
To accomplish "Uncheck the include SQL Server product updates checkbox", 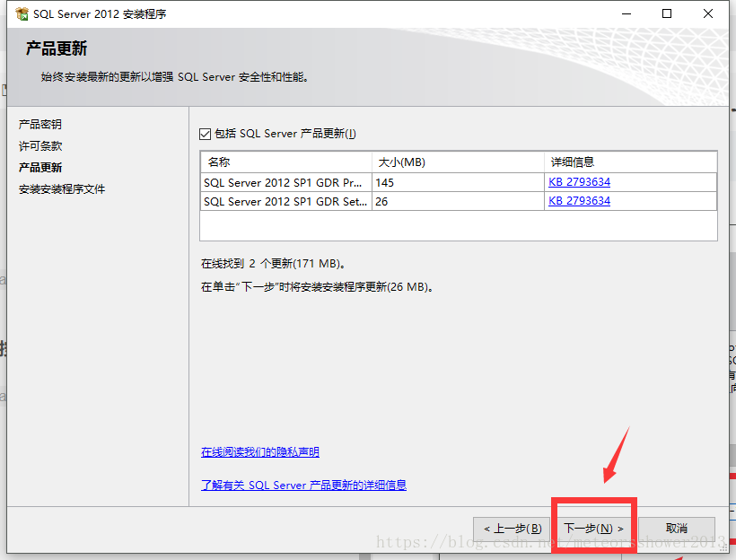I will 206,135.
